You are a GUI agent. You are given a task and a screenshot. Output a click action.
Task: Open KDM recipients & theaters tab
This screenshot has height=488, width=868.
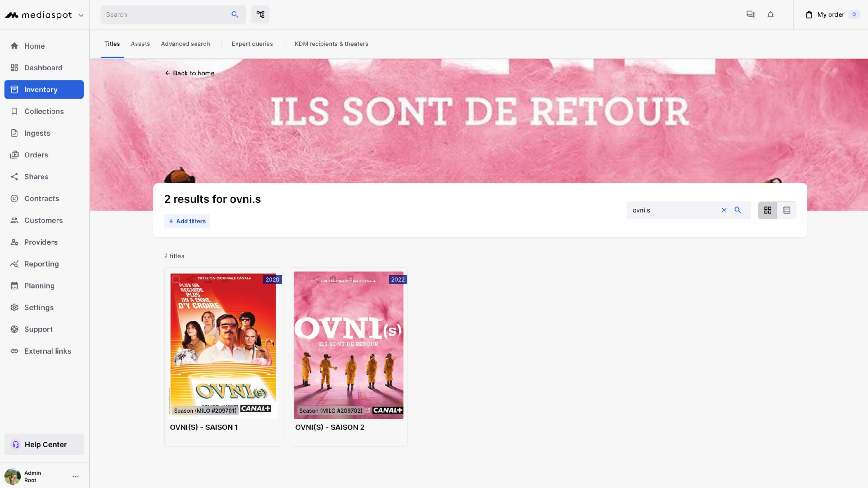[x=331, y=44]
